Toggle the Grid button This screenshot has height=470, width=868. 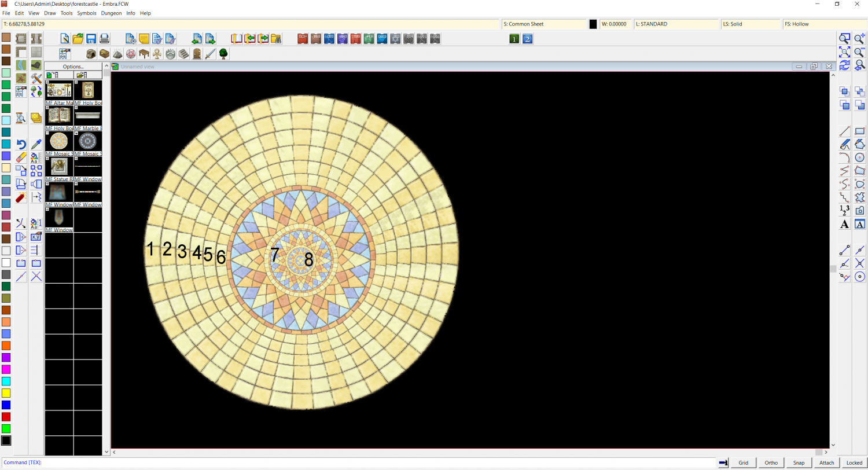pyautogui.click(x=743, y=462)
